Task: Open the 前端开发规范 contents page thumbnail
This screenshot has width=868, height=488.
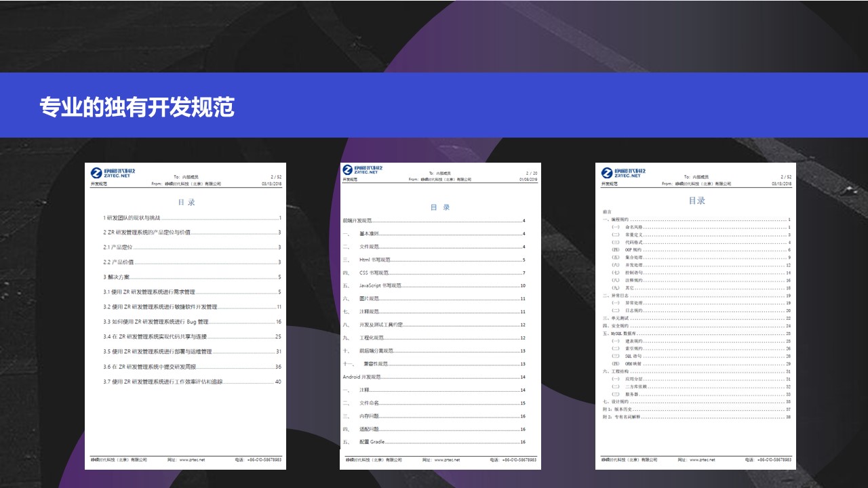Action: (x=440, y=316)
